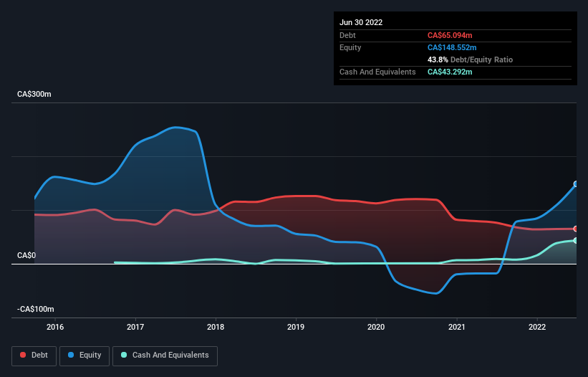
Task: Select the teal Cash endpoint marker
Action: click(576, 240)
